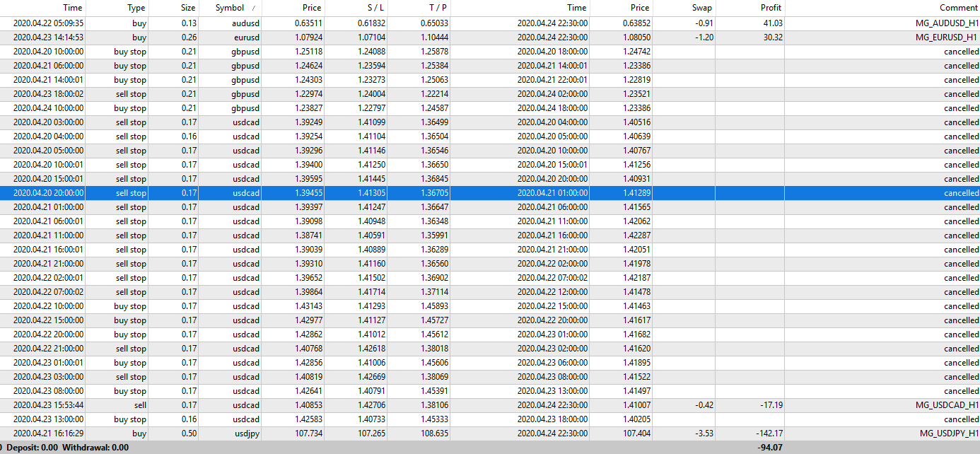980x454 pixels.
Task: Click the MG_EURUSD_H1 comment
Action: pos(947,37)
